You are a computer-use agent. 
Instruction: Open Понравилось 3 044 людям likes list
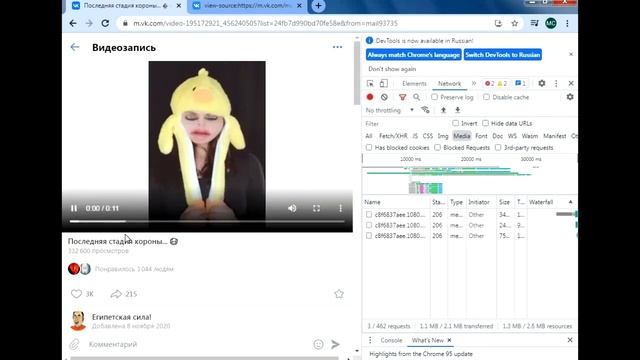click(134, 269)
